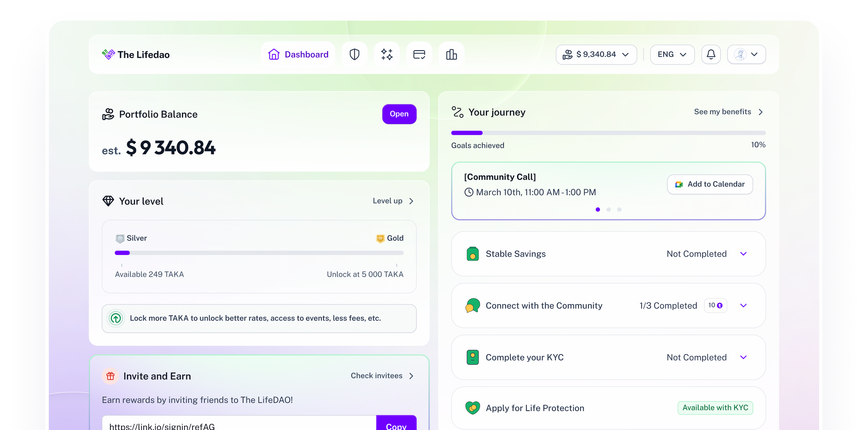Click the diamond icon beside Your level
Image resolution: width=868 pixels, height=430 pixels.
pos(108,201)
